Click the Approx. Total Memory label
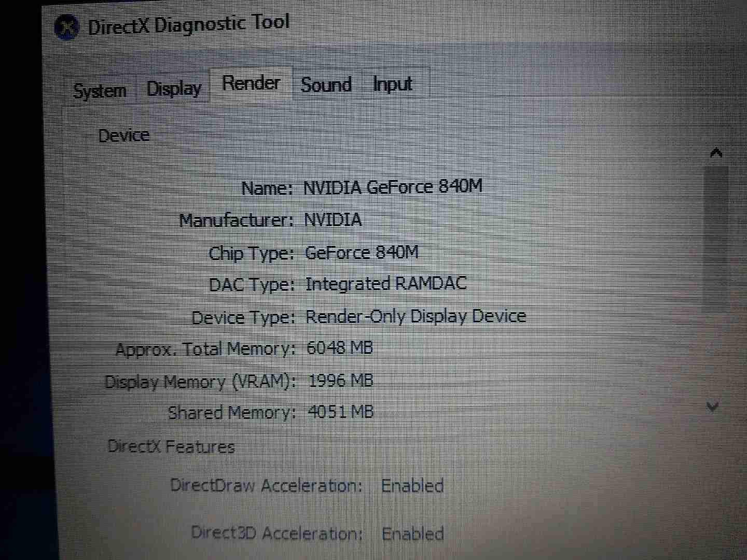Viewport: 747px width, 560px height. pyautogui.click(x=205, y=349)
